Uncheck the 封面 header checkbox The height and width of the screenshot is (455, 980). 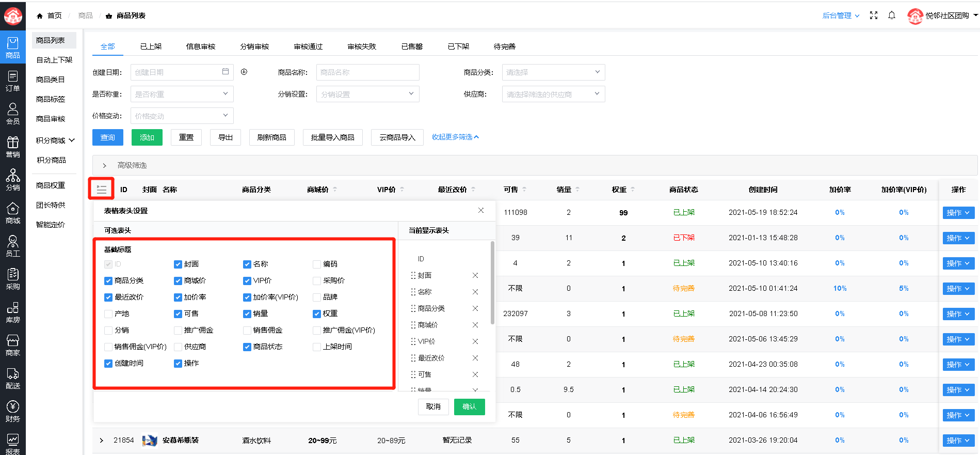[x=178, y=264]
